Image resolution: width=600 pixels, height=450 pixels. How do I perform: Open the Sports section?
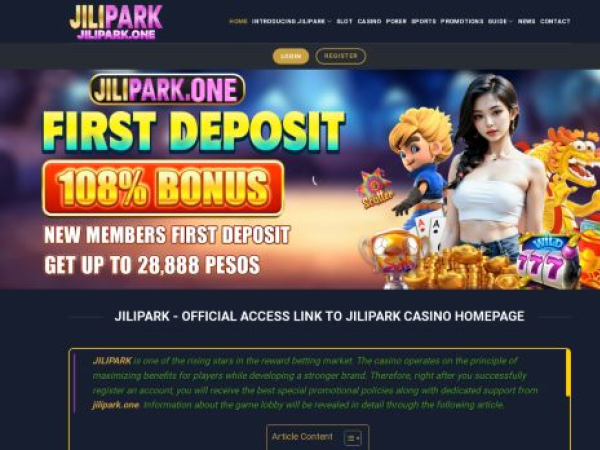[x=424, y=21]
